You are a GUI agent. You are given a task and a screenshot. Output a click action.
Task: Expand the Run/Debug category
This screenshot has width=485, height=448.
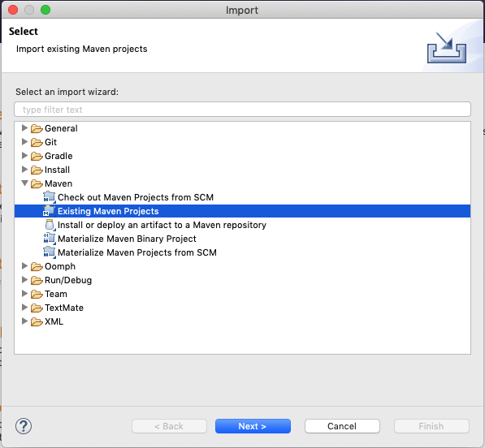tap(24, 280)
